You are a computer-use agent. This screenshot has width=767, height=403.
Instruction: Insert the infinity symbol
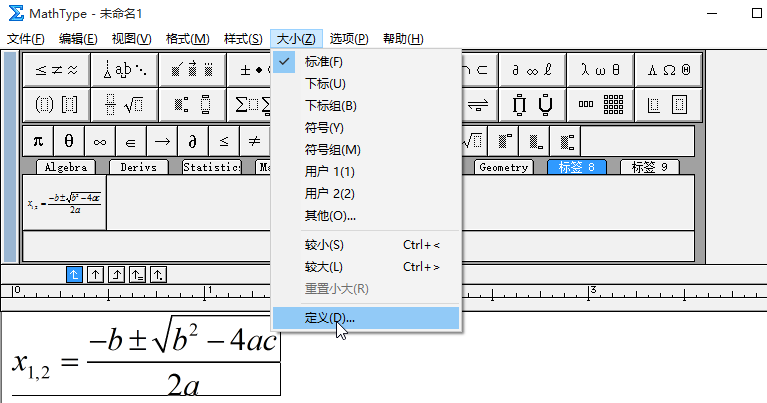tap(100, 141)
